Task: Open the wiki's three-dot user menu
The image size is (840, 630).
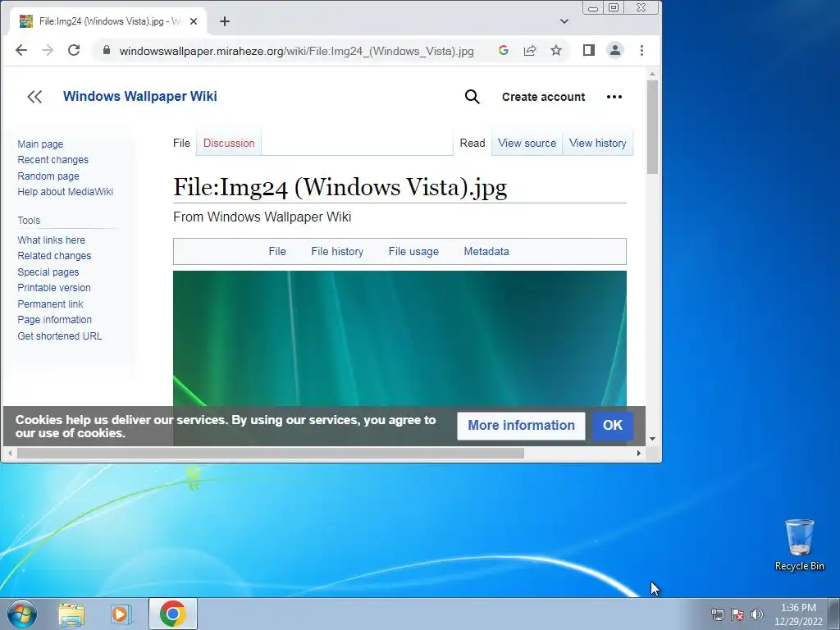Action: 614,97
